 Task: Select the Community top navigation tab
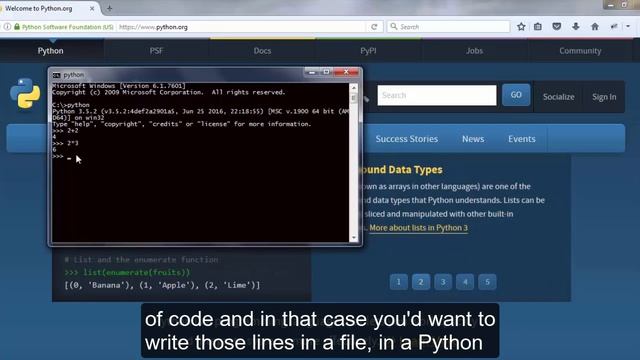pyautogui.click(x=580, y=51)
